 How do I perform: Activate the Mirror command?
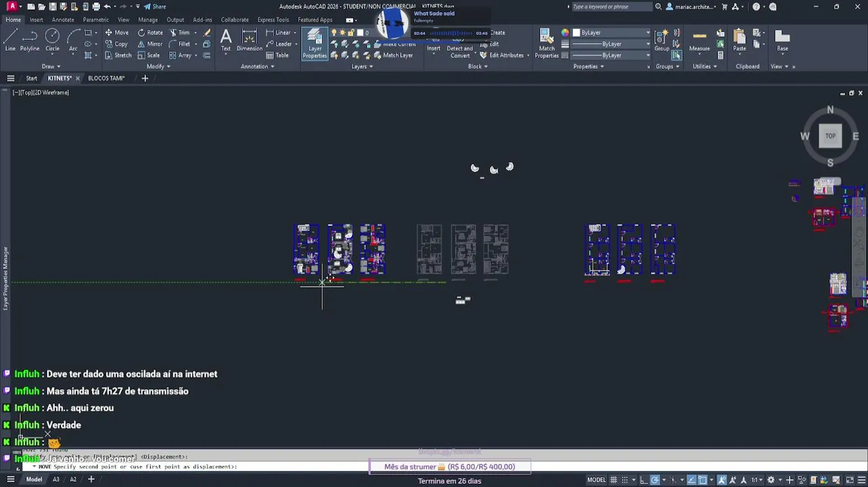(150, 44)
